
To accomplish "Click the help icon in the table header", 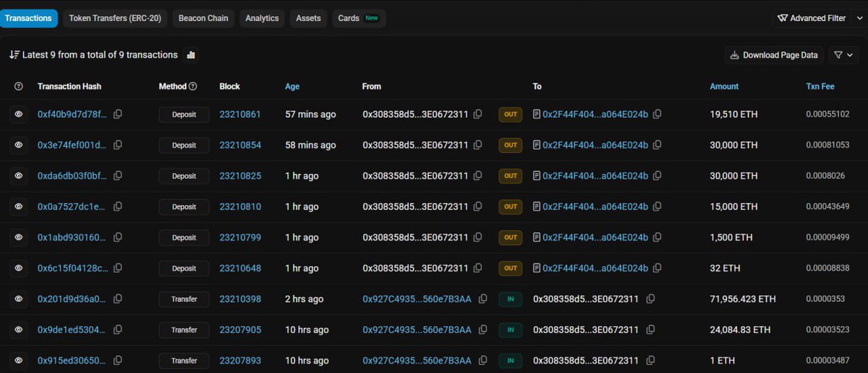I will [x=19, y=86].
